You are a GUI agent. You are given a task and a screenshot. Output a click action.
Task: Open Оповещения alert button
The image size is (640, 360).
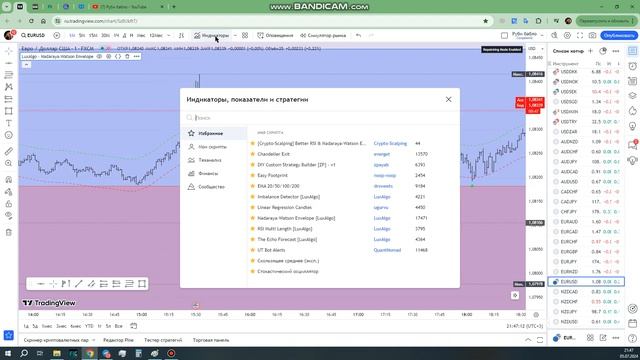pyautogui.click(x=275, y=36)
